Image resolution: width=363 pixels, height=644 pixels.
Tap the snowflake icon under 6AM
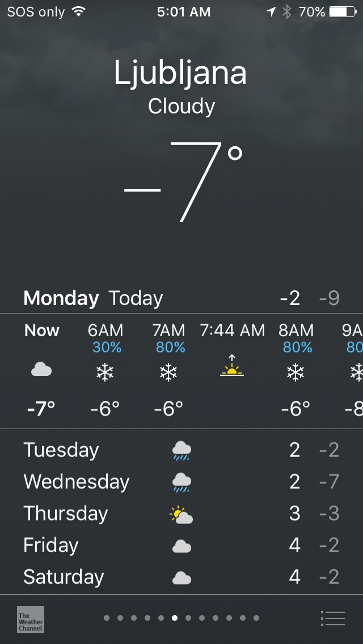click(105, 372)
